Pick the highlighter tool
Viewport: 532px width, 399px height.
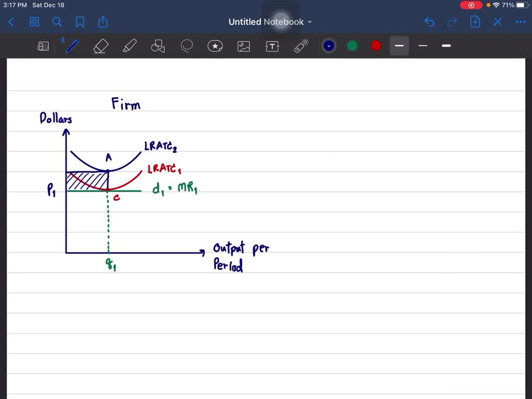click(x=129, y=46)
